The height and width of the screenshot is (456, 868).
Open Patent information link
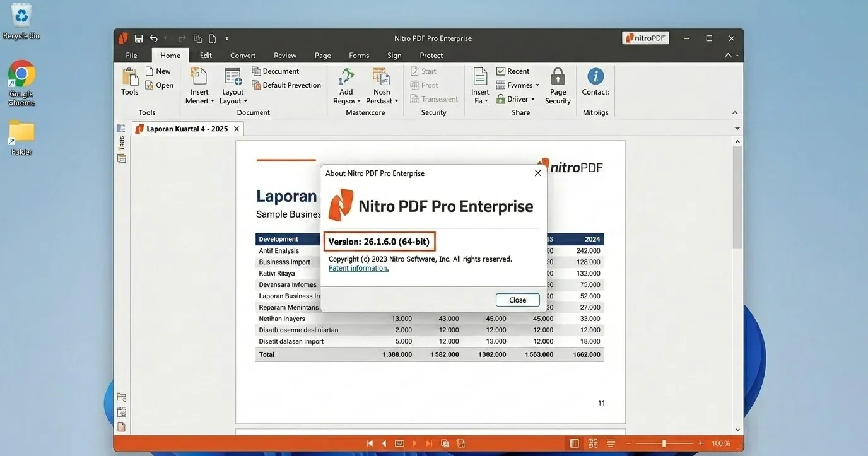pos(358,268)
